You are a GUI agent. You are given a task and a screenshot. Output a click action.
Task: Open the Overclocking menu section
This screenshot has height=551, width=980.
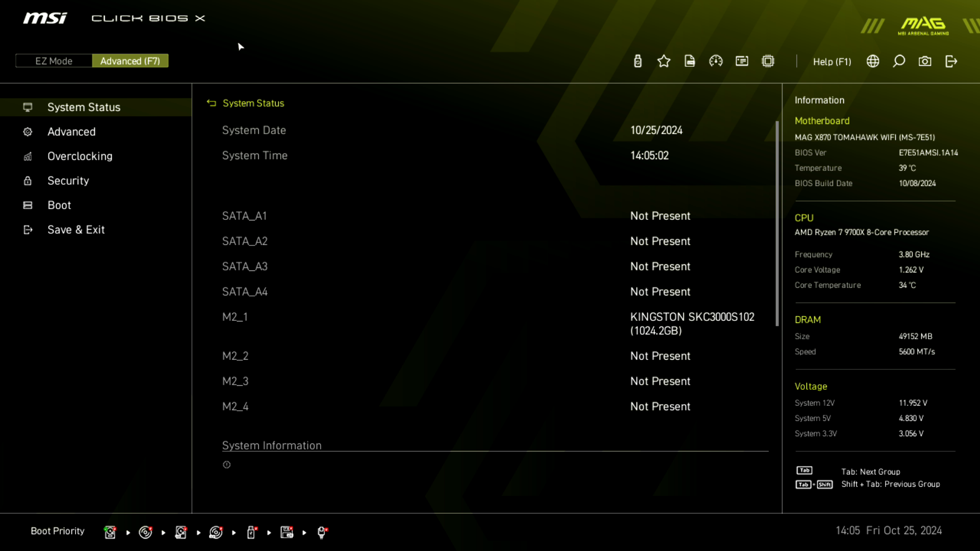click(x=80, y=156)
